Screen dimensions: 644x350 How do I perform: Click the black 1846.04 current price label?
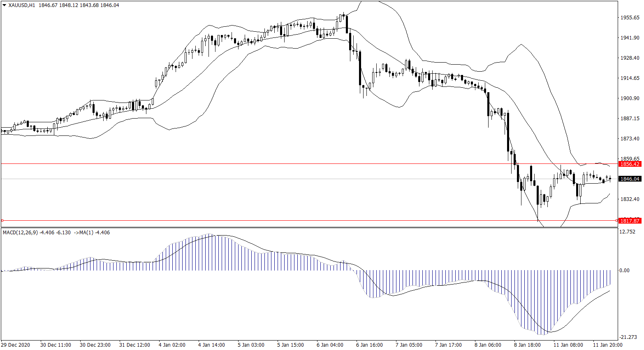(x=630, y=179)
